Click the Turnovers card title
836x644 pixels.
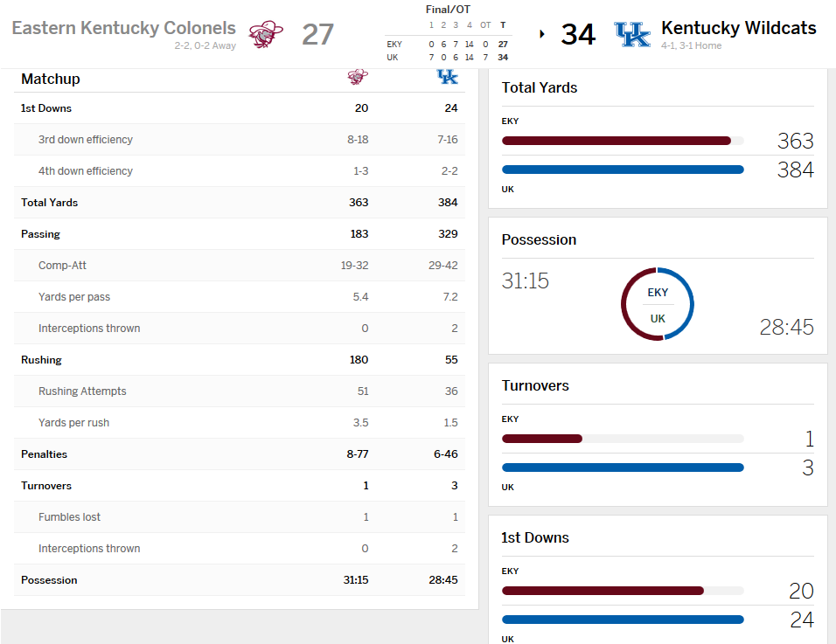535,385
